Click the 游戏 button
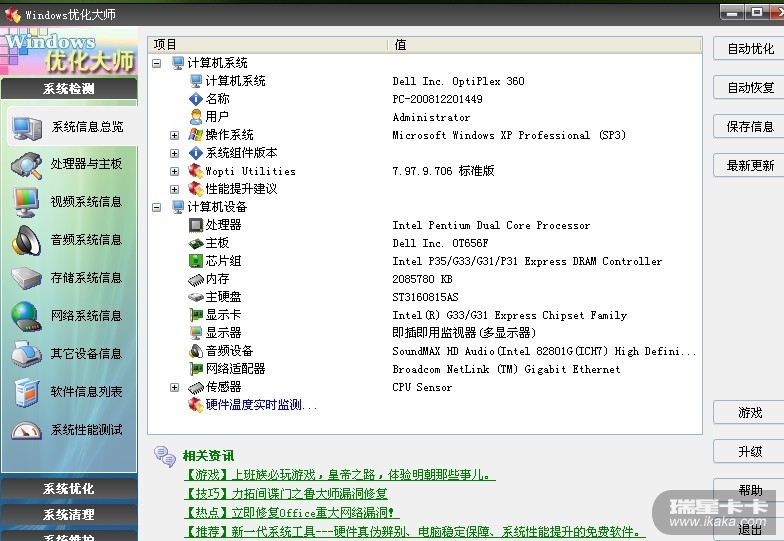 [x=749, y=412]
